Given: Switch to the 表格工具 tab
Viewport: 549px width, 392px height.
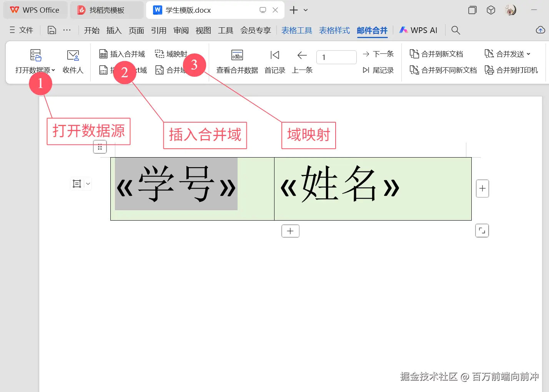Looking at the screenshot, I should coord(297,30).
